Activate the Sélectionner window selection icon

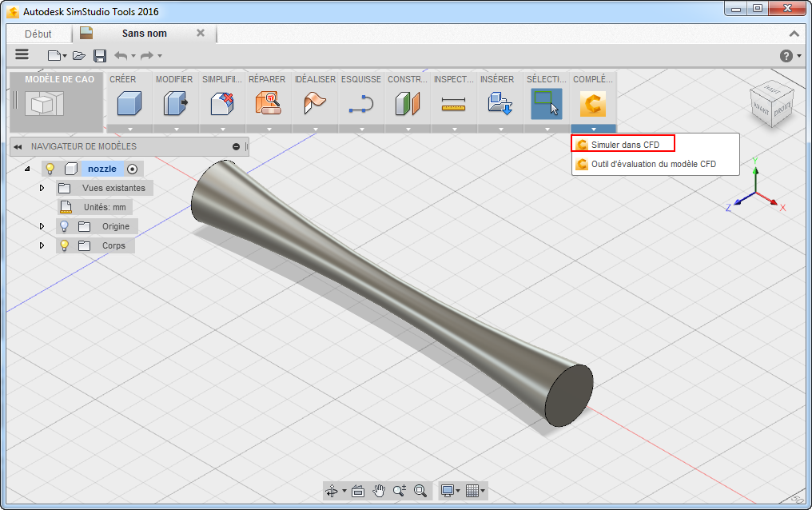point(547,103)
